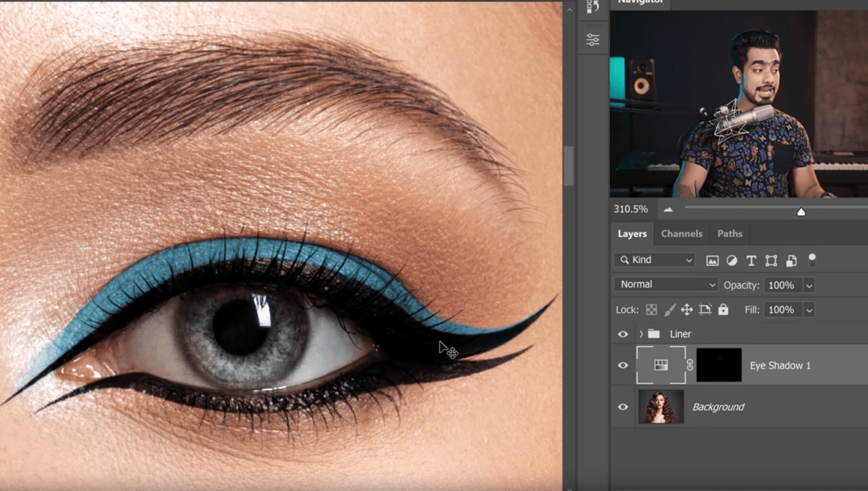The width and height of the screenshot is (868, 491).
Task: Filter layers by shape layers icon
Action: (x=771, y=260)
